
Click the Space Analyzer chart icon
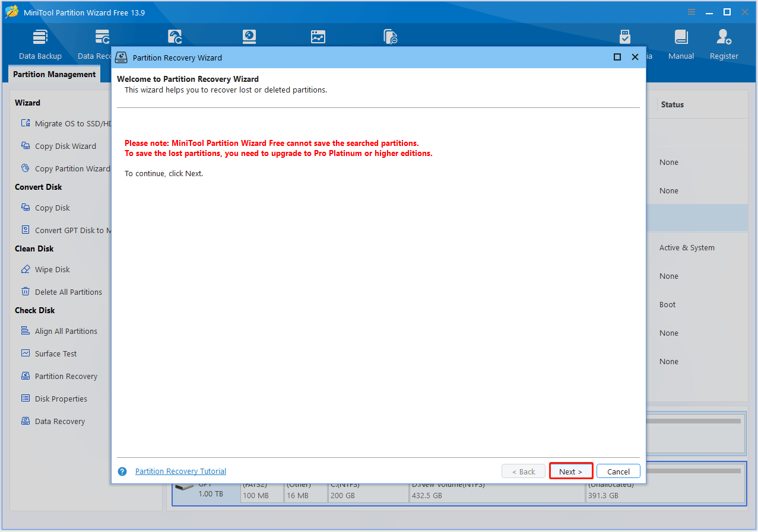click(x=318, y=37)
